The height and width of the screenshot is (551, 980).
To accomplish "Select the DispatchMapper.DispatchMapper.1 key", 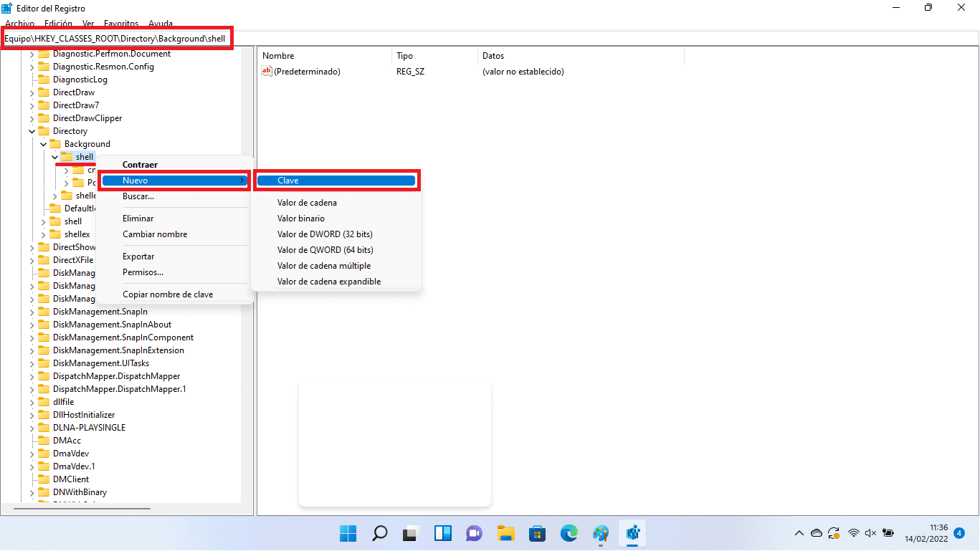I will (119, 389).
